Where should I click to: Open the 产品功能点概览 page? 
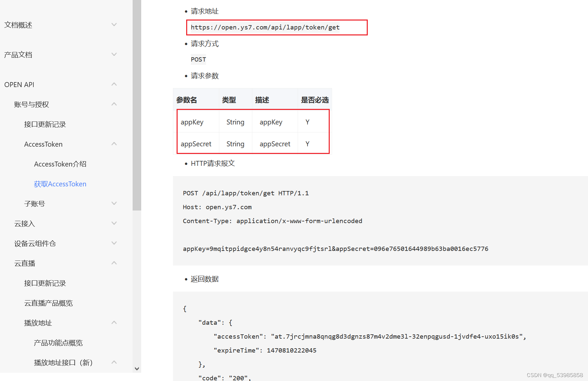pyautogui.click(x=58, y=343)
